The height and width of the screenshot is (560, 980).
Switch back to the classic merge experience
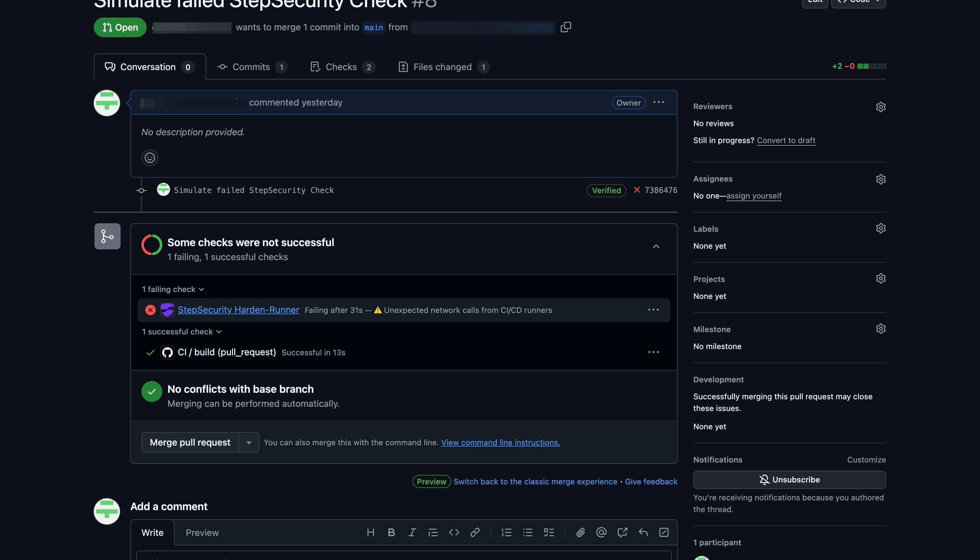click(x=535, y=482)
